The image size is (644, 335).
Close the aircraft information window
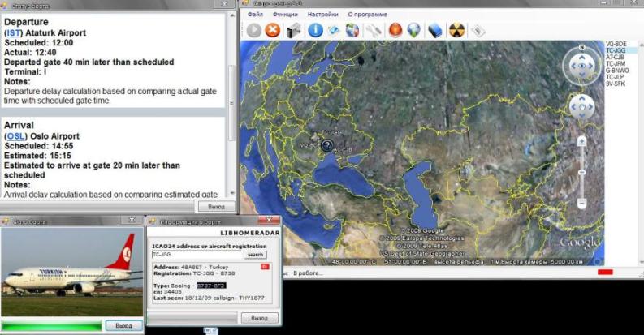click(x=270, y=220)
